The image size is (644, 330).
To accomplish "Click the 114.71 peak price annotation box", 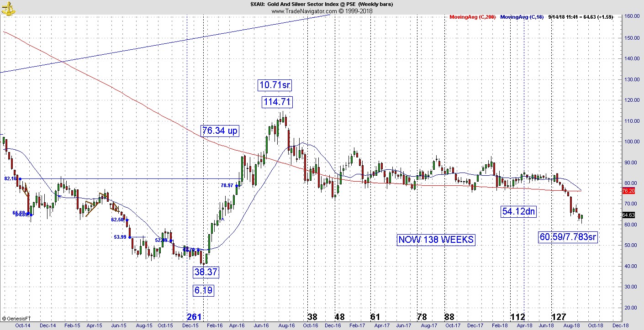I will point(277,102).
